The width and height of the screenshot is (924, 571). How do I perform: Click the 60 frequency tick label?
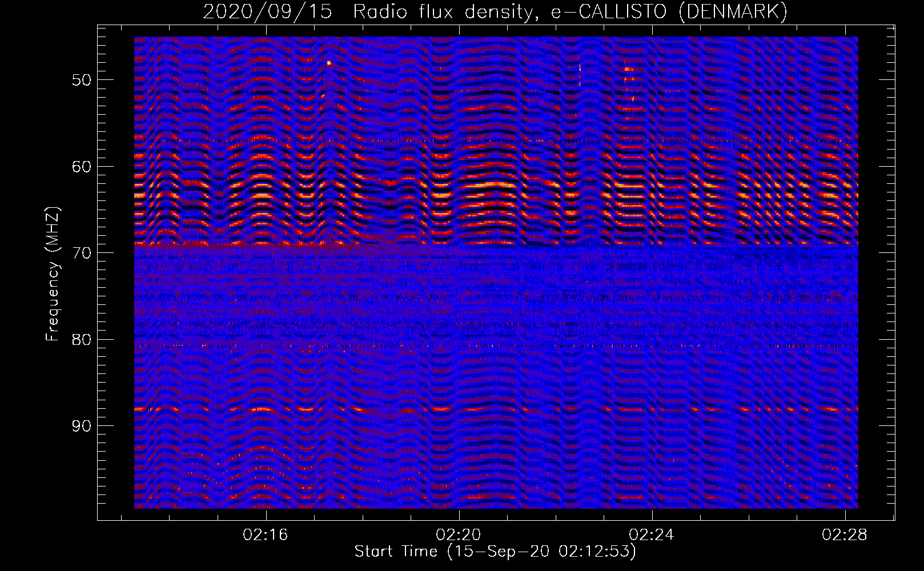tap(82, 167)
